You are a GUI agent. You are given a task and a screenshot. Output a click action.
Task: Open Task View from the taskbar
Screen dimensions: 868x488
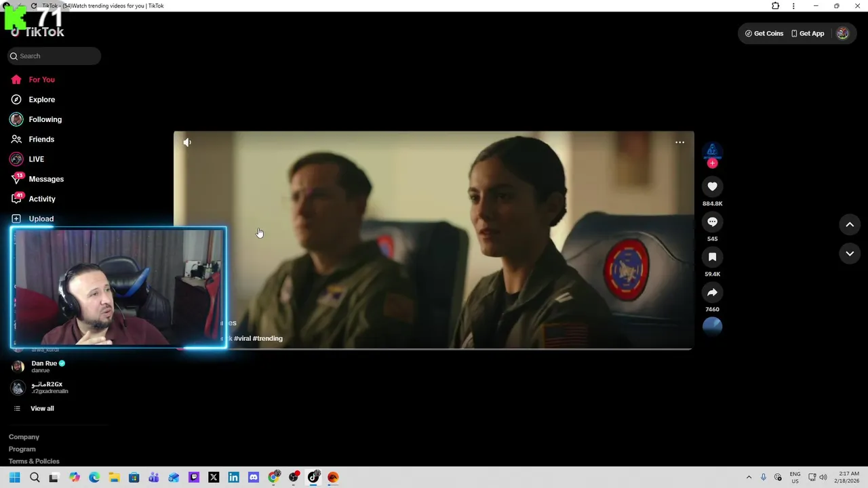tap(54, 477)
